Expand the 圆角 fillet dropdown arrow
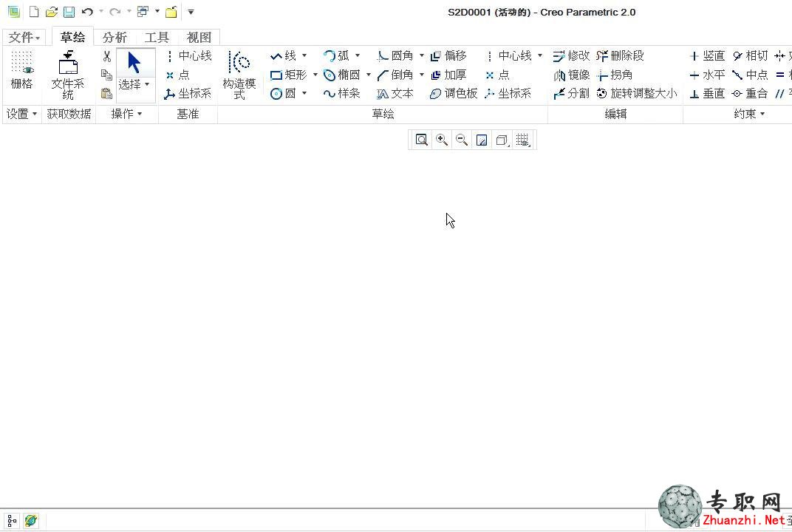Viewport: 792px width, 532px height. click(x=421, y=55)
